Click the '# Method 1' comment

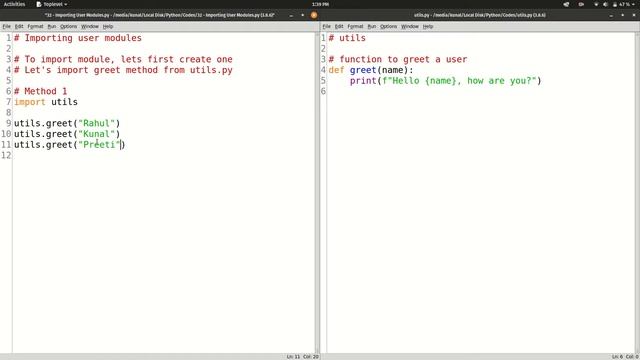click(x=40, y=91)
